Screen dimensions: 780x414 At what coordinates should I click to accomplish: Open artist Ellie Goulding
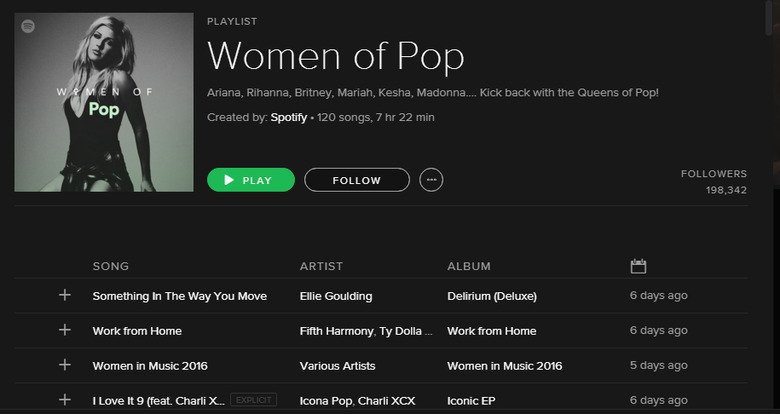336,296
